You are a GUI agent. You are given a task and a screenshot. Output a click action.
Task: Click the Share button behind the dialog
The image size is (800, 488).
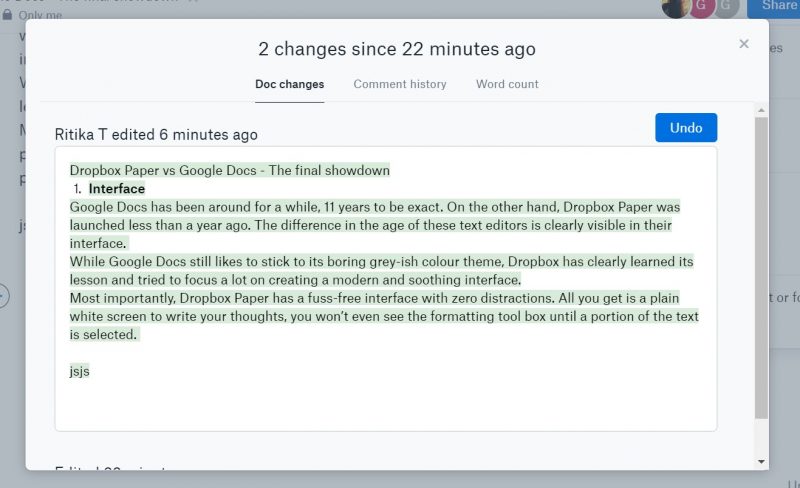pyautogui.click(x=774, y=7)
